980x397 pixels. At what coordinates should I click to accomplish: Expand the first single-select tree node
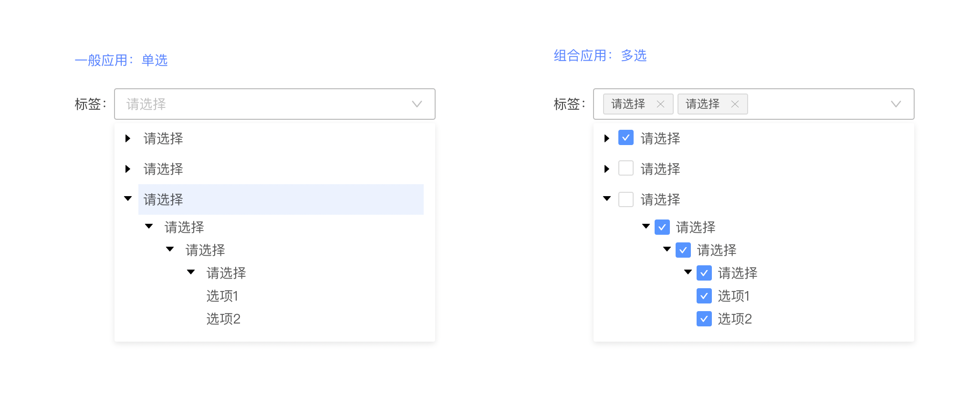tap(128, 138)
